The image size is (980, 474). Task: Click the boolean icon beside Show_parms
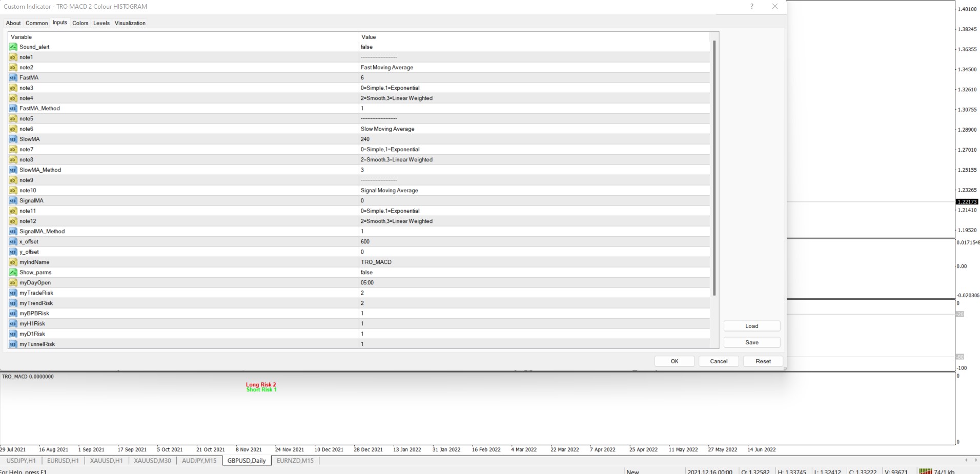[x=13, y=272]
